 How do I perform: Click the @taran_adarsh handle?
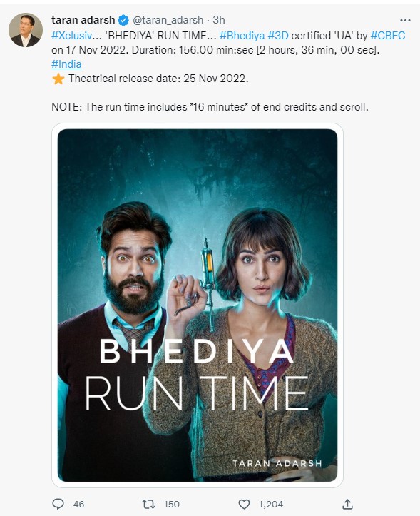click(168, 20)
